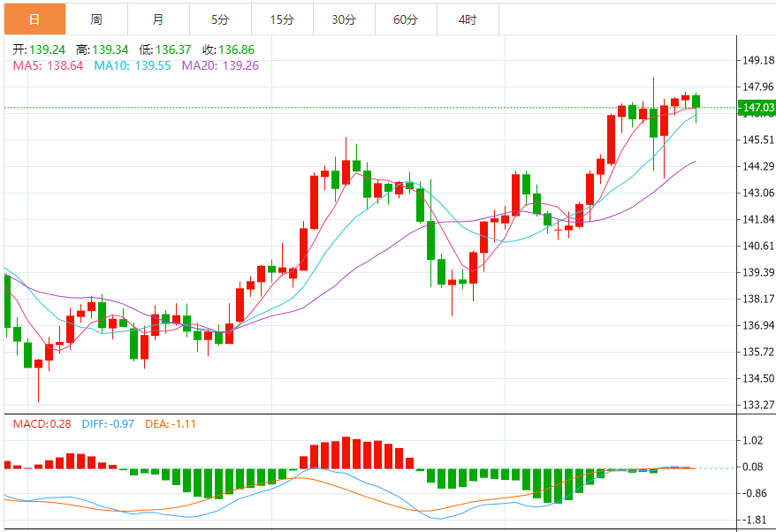The image size is (776, 532).
Task: Click the 低:136.37 low price value
Action: tap(164, 49)
